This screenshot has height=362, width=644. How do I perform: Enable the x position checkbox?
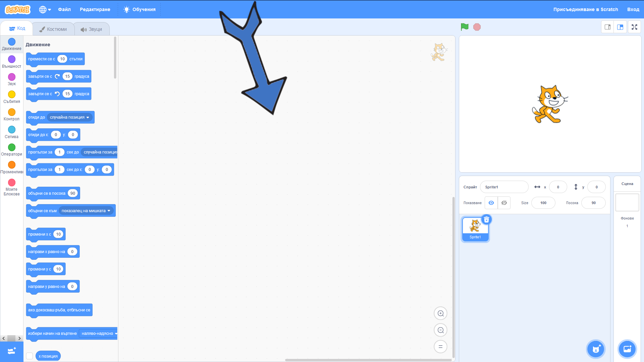pyautogui.click(x=30, y=356)
